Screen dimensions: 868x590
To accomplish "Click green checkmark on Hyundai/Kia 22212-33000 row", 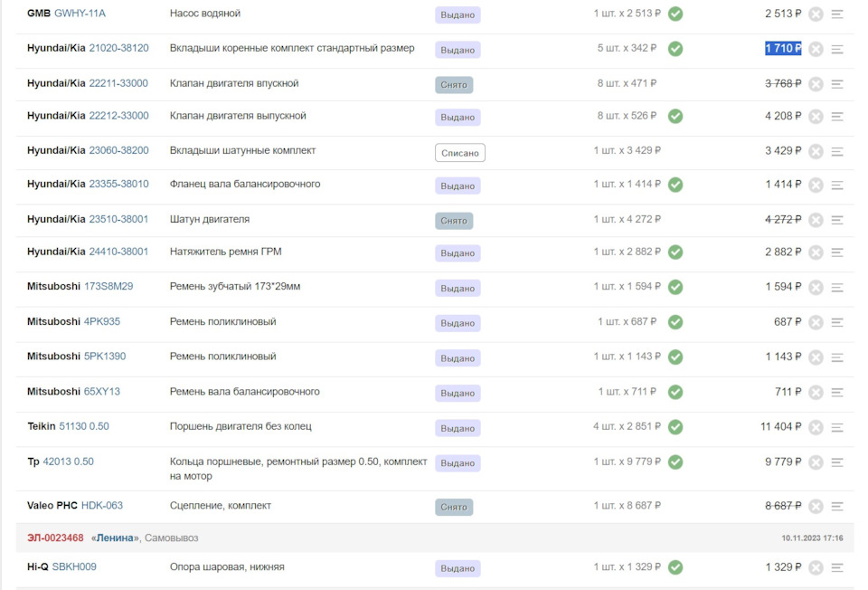I will (x=675, y=116).
